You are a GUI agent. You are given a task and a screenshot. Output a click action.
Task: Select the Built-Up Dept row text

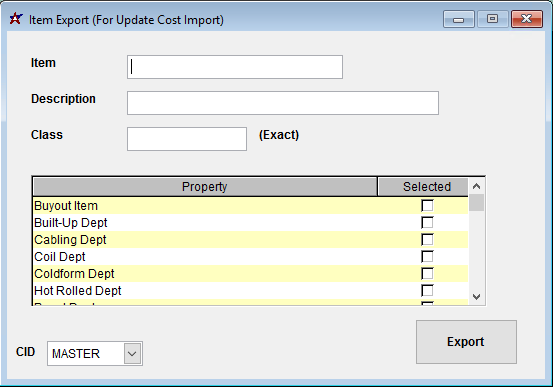[71, 223]
